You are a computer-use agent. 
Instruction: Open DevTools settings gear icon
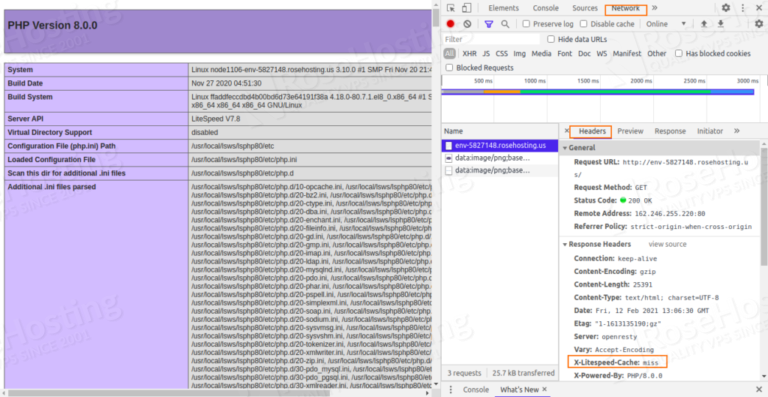pos(726,8)
